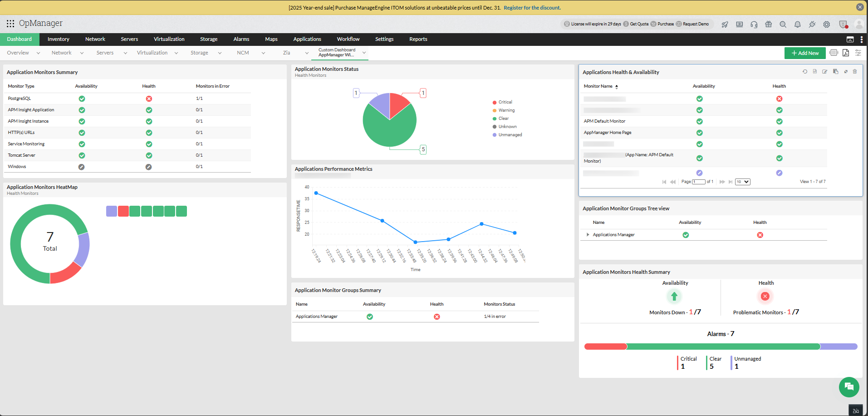Click the notifications bell icon
The image size is (868, 416).
pos(797,25)
